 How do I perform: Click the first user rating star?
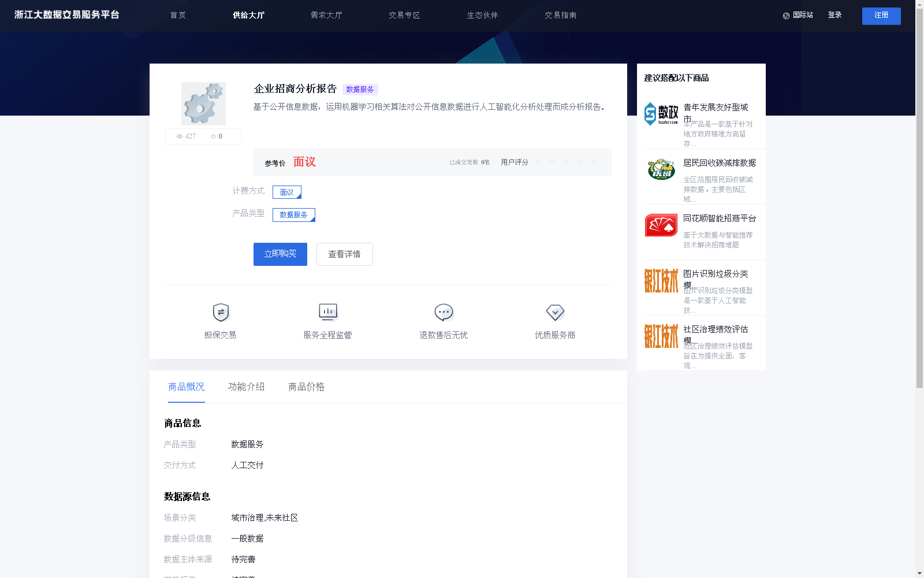(538, 162)
